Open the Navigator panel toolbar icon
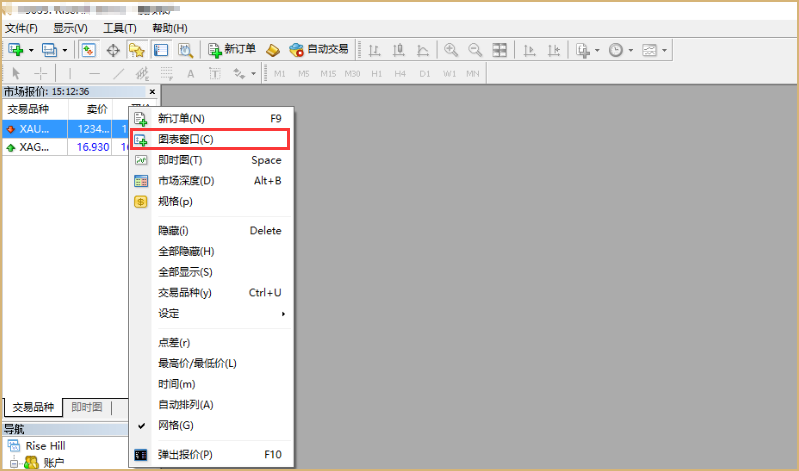This screenshot has width=799, height=471. coord(137,49)
